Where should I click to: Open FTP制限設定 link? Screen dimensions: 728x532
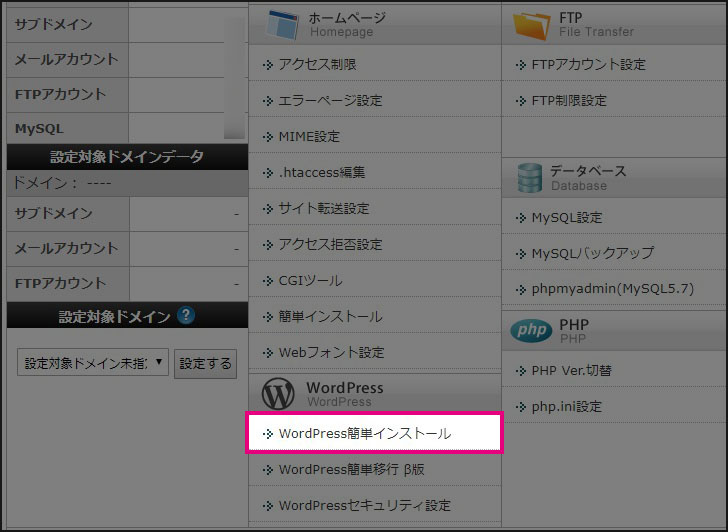pyautogui.click(x=569, y=100)
